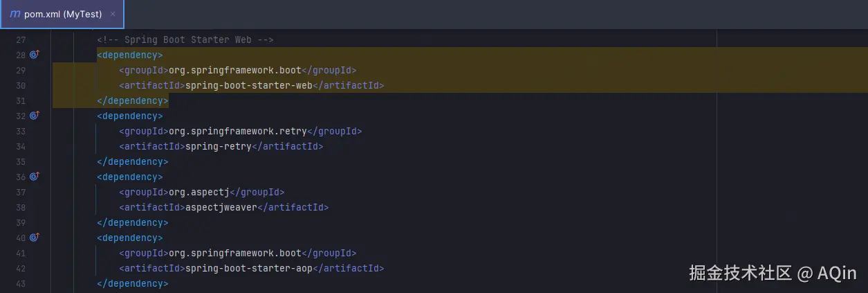Click line number 27 in the gutter
Viewport: 868px width, 293px height.
pyautogui.click(x=20, y=40)
